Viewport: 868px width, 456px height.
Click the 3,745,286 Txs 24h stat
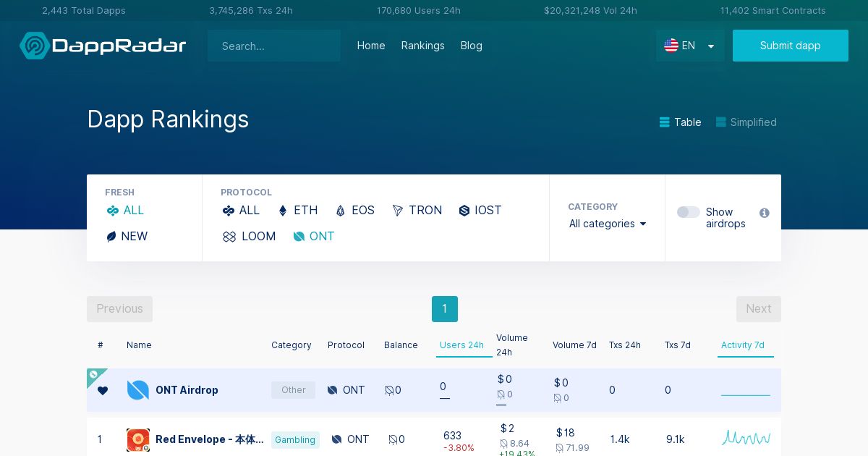(x=251, y=11)
